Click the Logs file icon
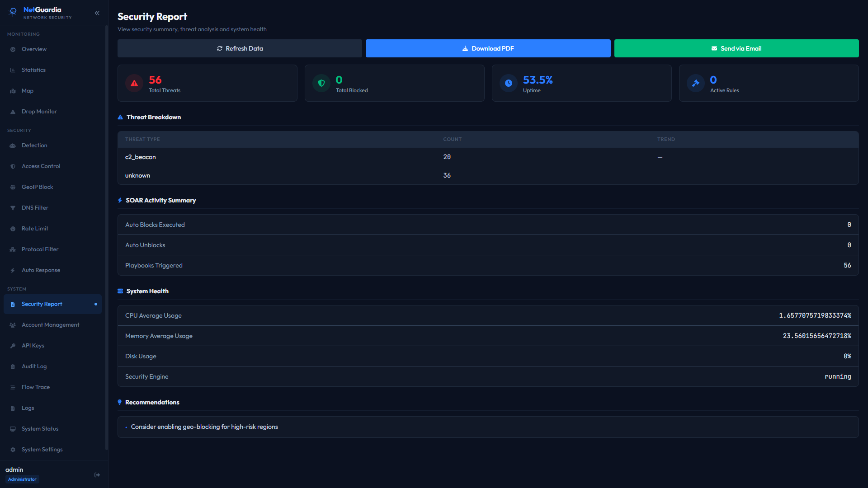 pos(13,408)
